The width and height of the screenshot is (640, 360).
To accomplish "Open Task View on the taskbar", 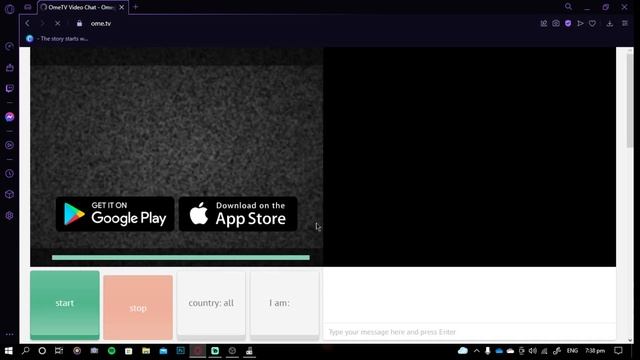I will (59, 351).
